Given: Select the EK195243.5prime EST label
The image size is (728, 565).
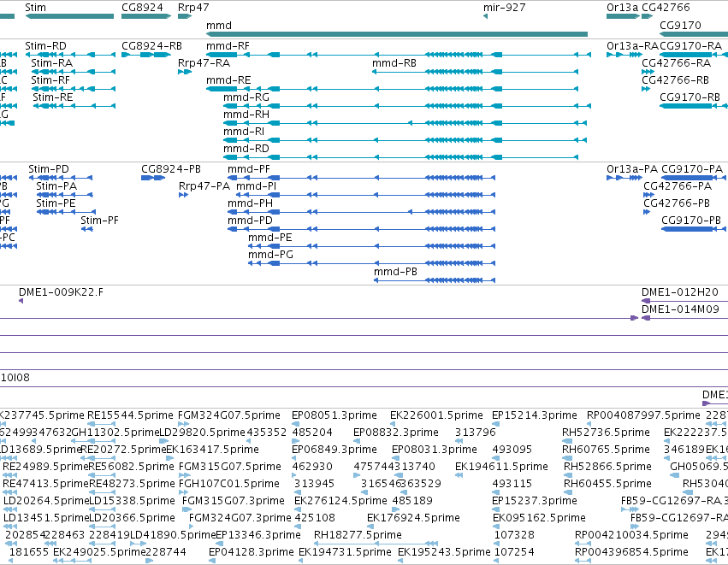Looking at the screenshot, I should pos(444,552).
